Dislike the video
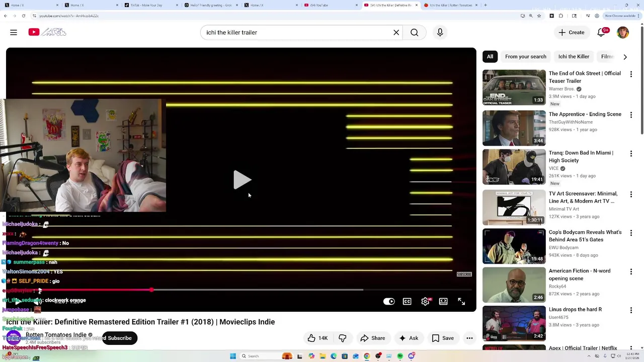644x362 pixels. click(x=343, y=338)
